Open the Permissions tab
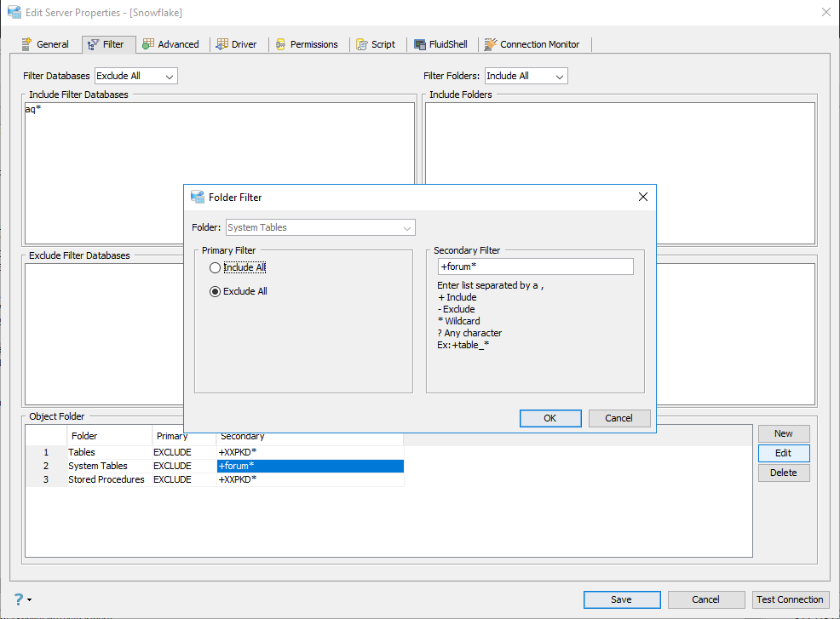Screen dimensions: 840x619 (x=307, y=44)
